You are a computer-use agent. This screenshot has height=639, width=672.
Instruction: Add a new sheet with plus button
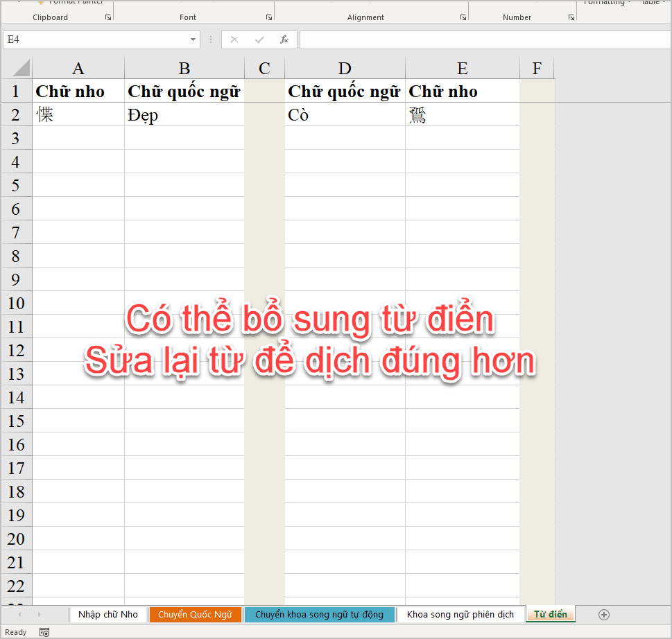(604, 615)
